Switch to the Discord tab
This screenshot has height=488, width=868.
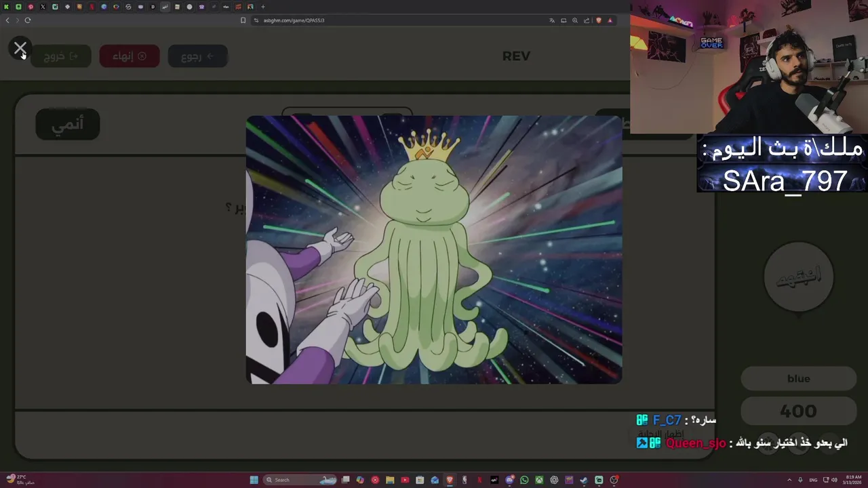pyautogui.click(x=140, y=7)
